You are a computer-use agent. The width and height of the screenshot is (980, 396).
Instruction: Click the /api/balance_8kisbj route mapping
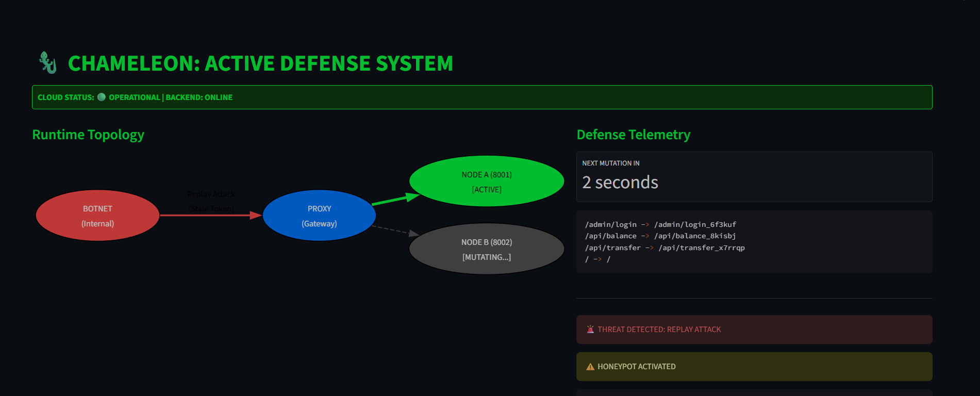coord(660,236)
